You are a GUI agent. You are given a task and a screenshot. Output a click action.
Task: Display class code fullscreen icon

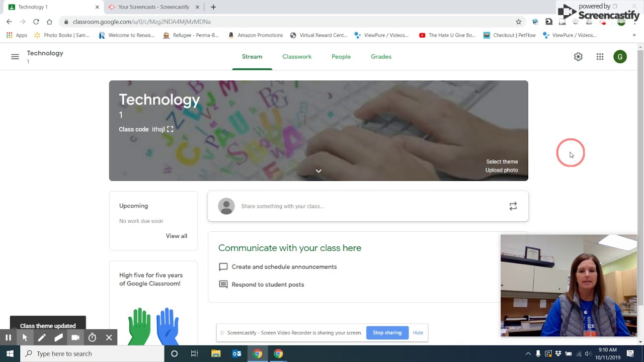[x=170, y=129]
